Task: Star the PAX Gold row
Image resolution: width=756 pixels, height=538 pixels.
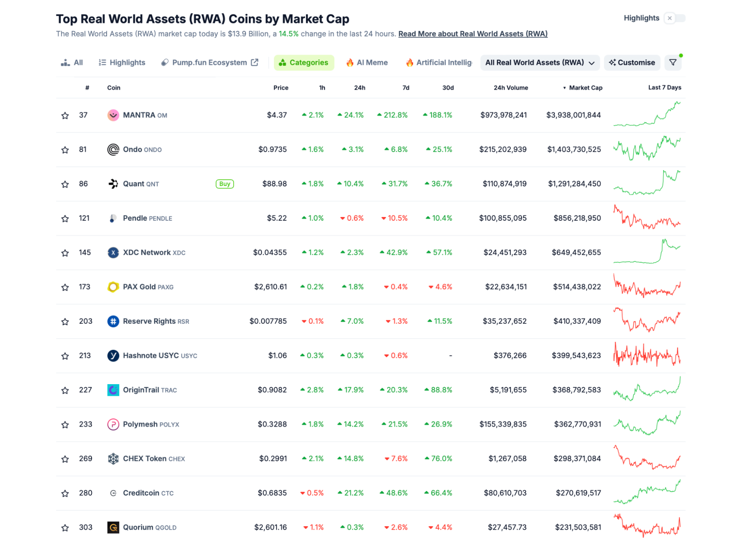Action: pos(65,287)
